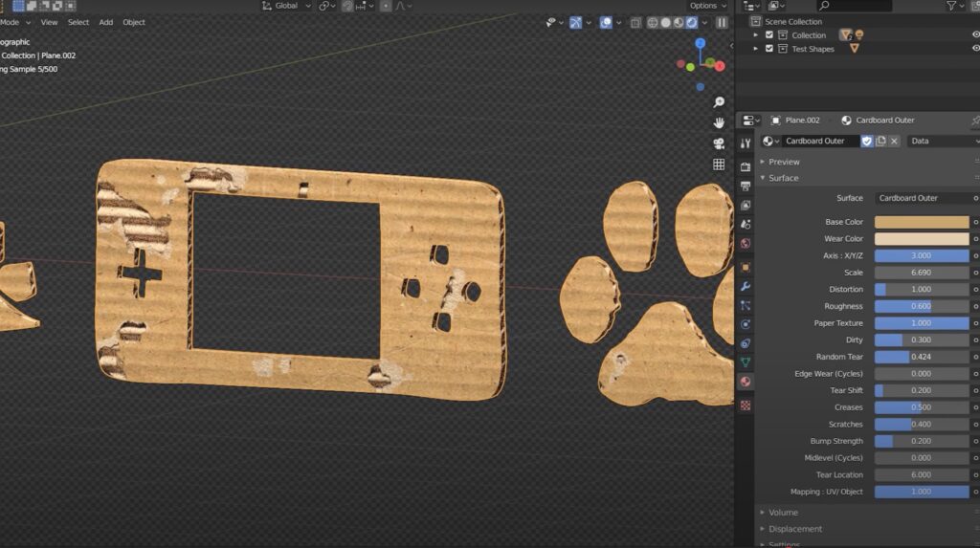The height and width of the screenshot is (548, 980).
Task: Open the Output properties tab
Action: point(745,186)
